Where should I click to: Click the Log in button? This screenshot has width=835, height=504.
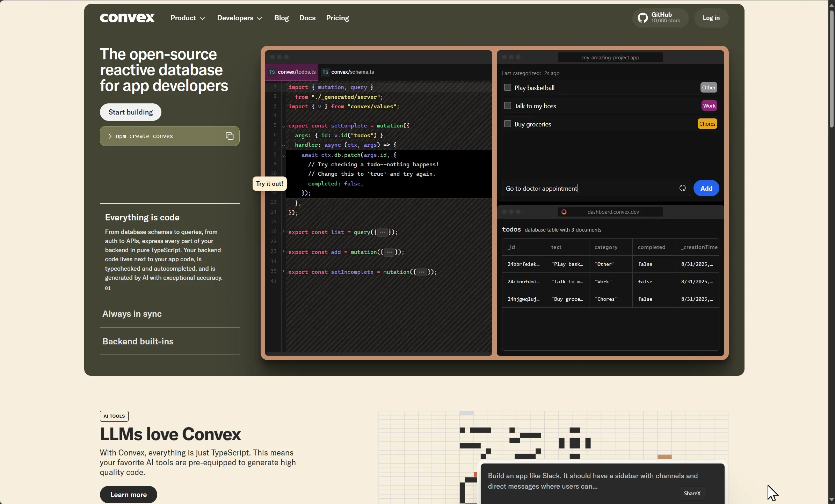711,18
